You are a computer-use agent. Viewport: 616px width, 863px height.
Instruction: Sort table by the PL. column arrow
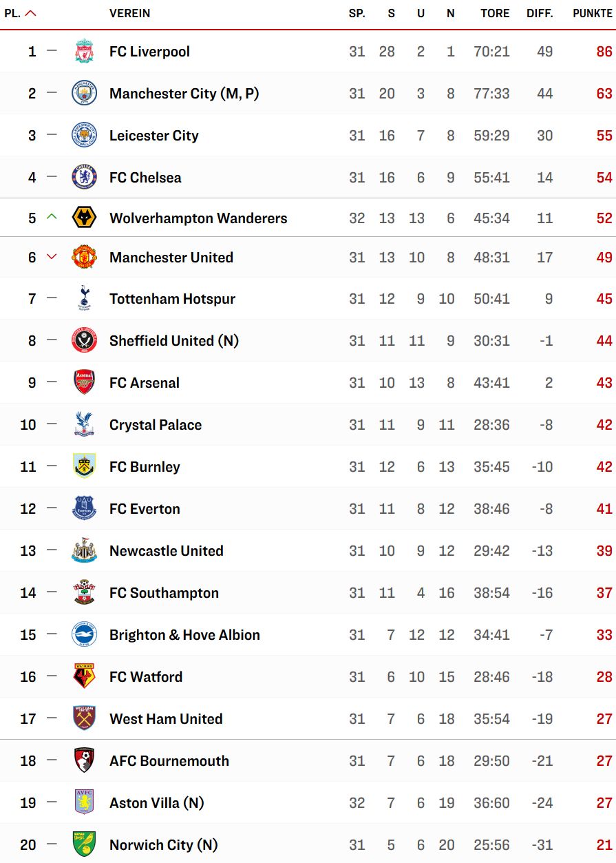click(x=30, y=13)
